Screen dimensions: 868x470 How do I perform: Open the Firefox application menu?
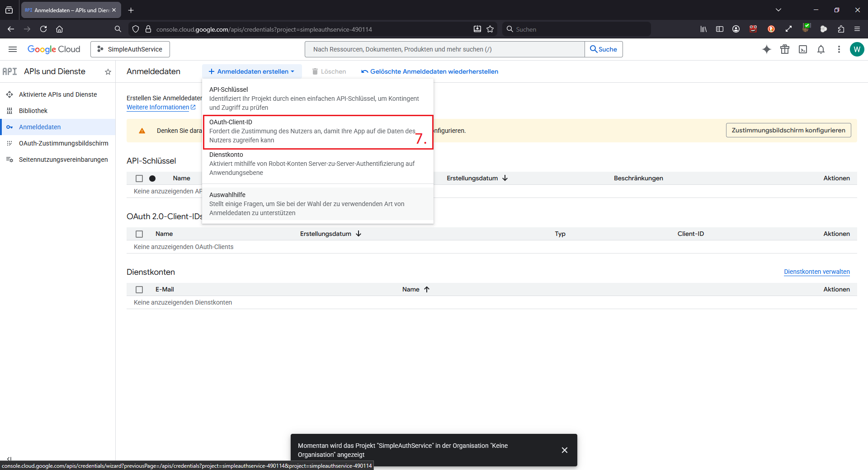857,29
